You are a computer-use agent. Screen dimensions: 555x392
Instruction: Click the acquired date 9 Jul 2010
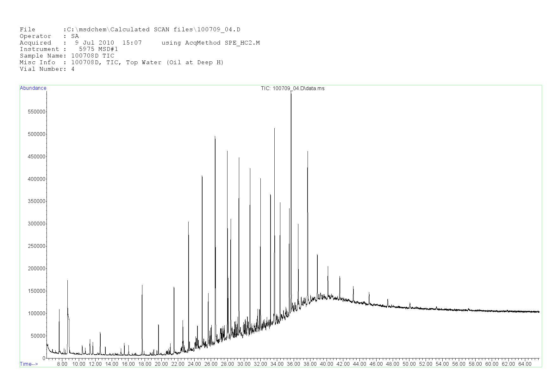coord(94,43)
